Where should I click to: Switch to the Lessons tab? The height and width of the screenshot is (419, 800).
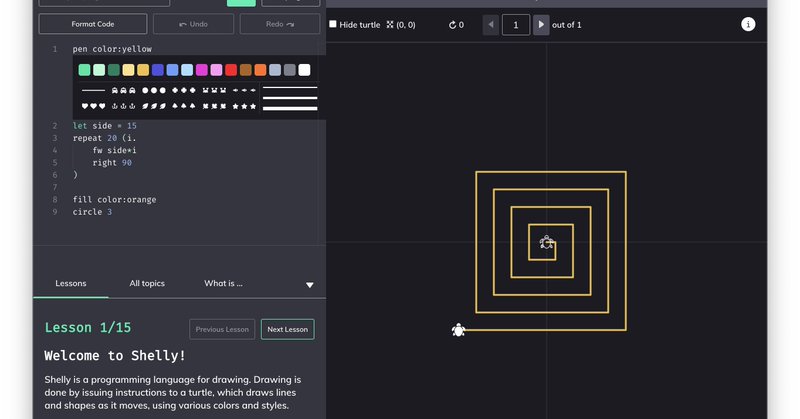point(70,283)
